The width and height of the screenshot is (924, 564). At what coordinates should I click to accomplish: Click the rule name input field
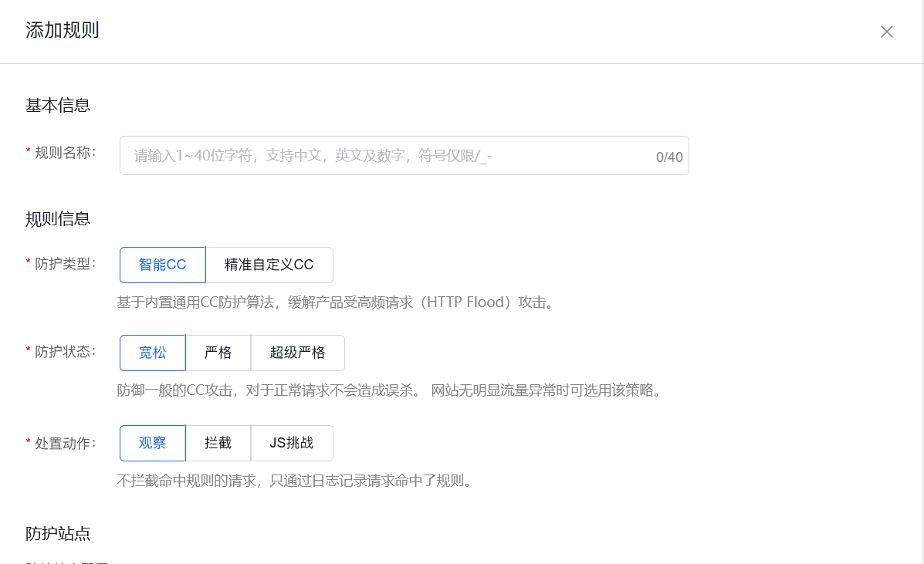(347, 155)
